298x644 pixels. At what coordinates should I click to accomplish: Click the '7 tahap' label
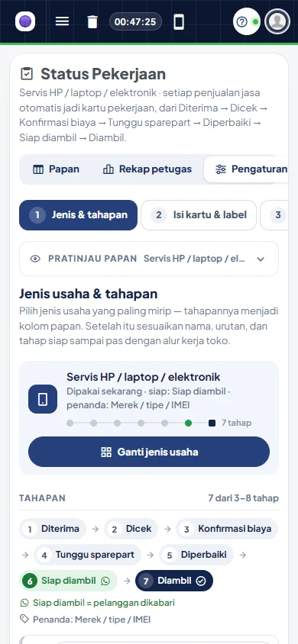pyautogui.click(x=236, y=423)
